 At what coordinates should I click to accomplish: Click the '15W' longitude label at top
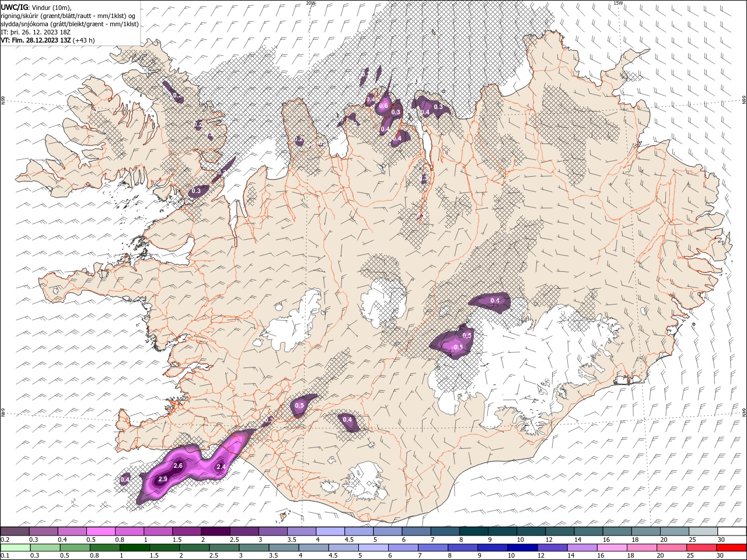point(618,3)
